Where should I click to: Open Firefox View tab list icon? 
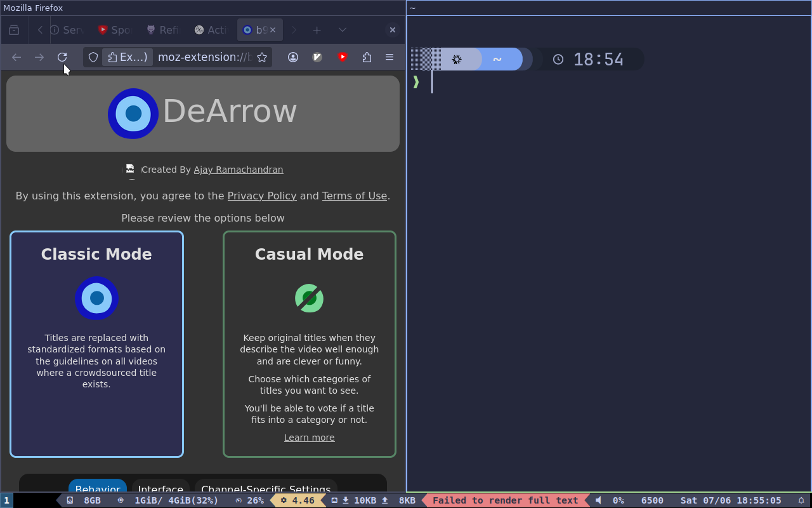pos(14,30)
